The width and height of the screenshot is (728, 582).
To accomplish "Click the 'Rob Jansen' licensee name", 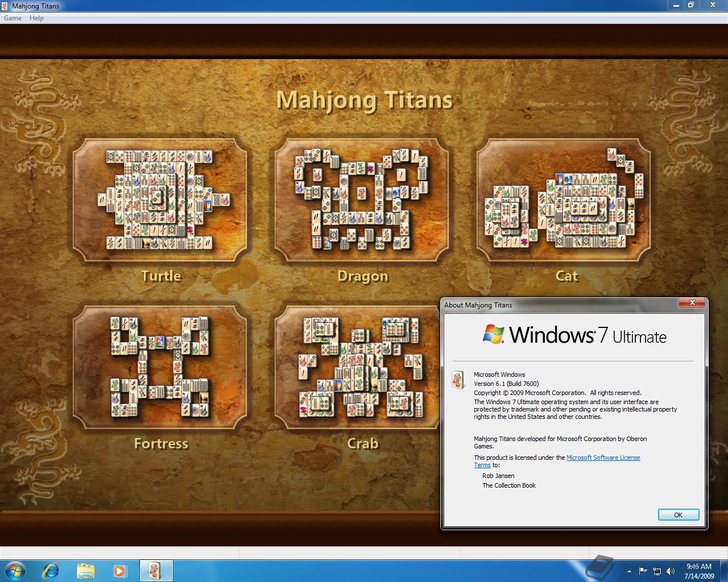I will 498,476.
